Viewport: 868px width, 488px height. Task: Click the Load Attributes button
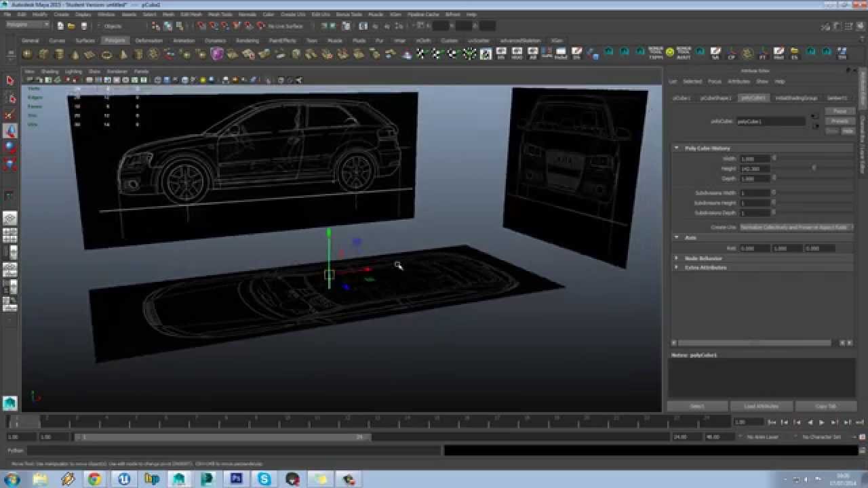(x=762, y=406)
